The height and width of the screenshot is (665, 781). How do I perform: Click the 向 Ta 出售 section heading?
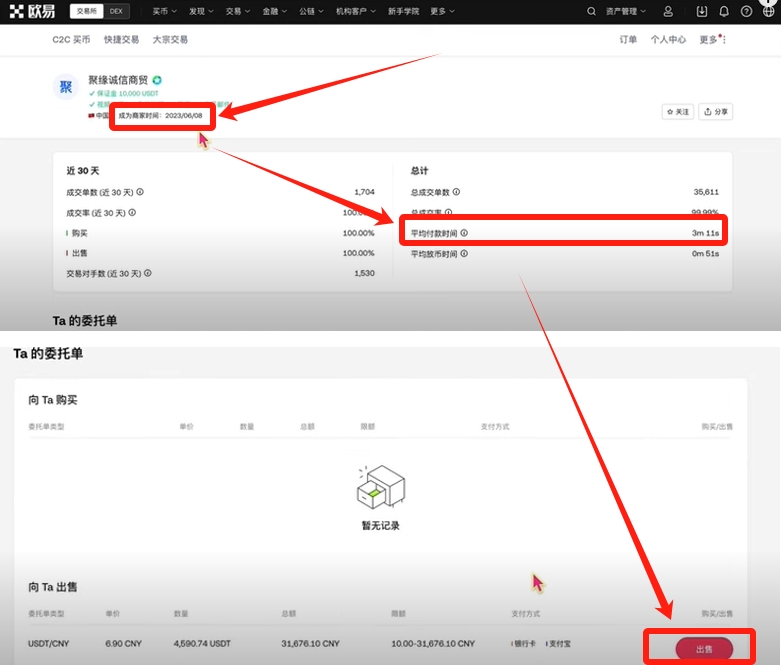(53, 587)
